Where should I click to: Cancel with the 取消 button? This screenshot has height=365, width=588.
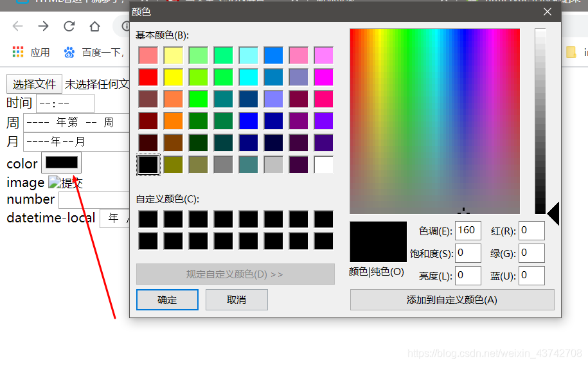coord(236,299)
